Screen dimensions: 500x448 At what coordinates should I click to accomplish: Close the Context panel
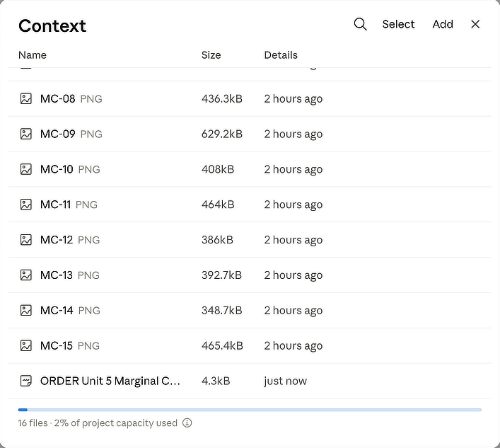click(x=475, y=24)
